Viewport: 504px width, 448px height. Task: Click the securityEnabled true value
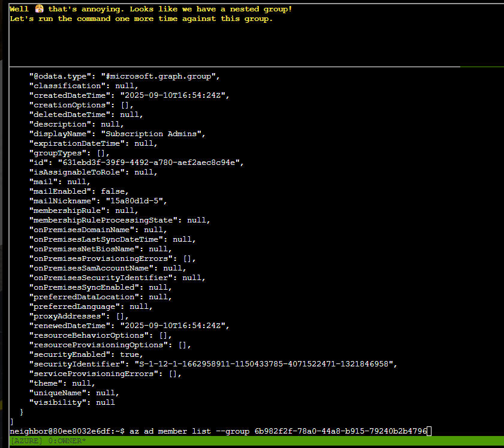coord(129,354)
